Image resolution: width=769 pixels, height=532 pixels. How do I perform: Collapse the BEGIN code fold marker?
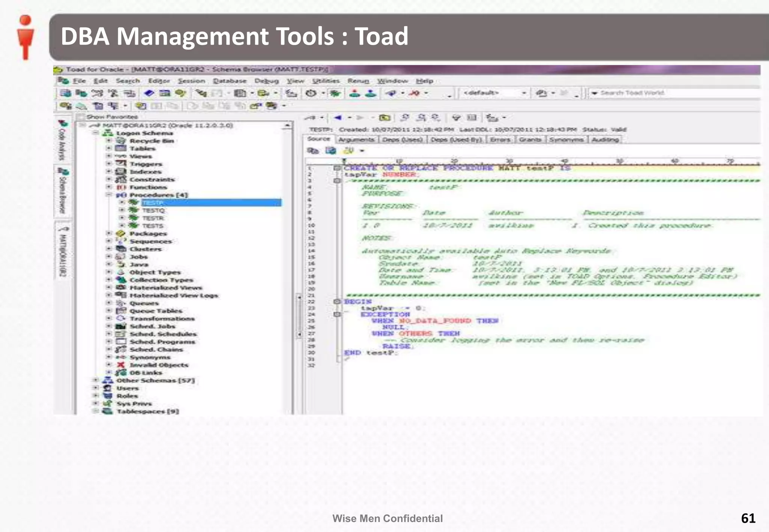[337, 301]
